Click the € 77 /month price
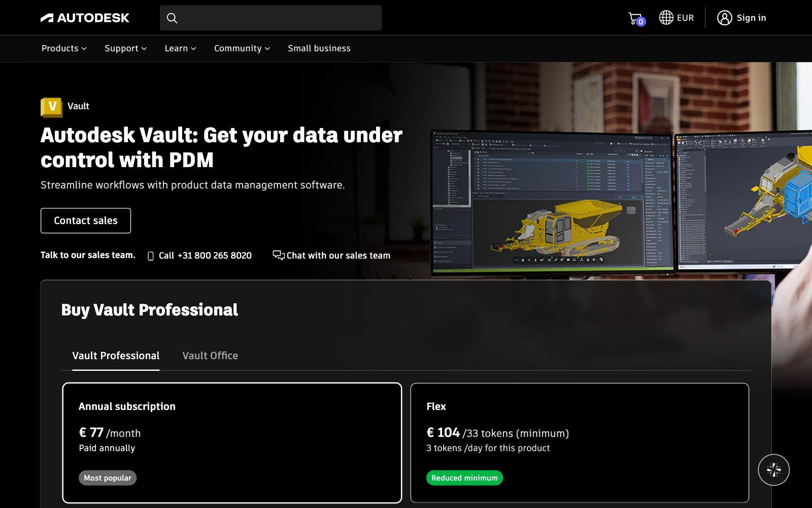This screenshot has width=812, height=508. point(110,433)
